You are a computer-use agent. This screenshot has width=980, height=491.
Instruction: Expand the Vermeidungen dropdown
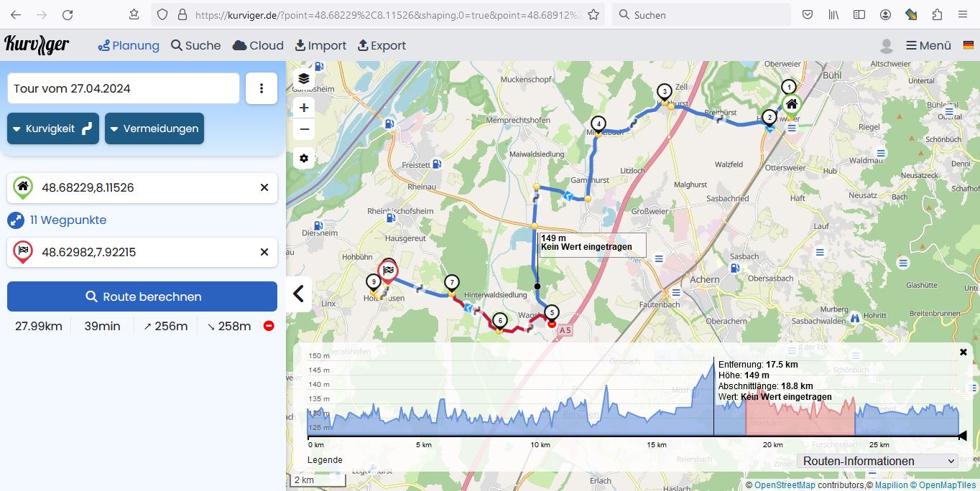(154, 128)
